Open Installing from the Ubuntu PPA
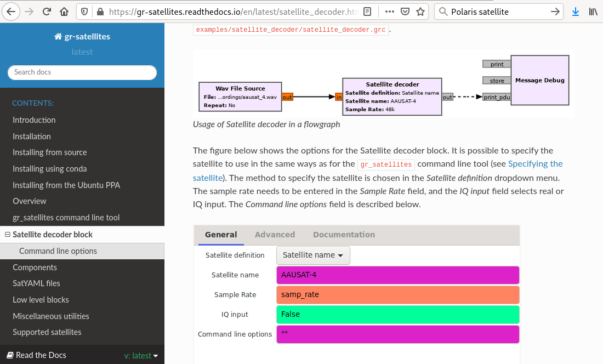The image size is (603, 364). coord(66,185)
